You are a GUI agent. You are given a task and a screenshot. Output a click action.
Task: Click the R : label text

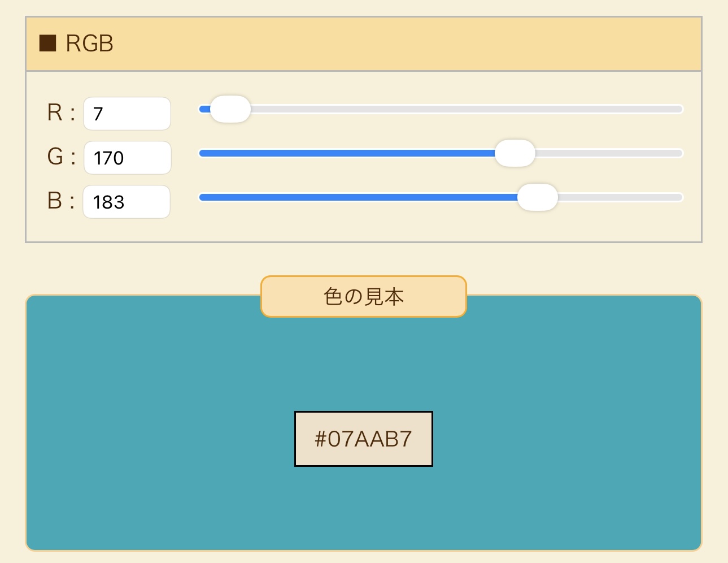[x=61, y=112]
